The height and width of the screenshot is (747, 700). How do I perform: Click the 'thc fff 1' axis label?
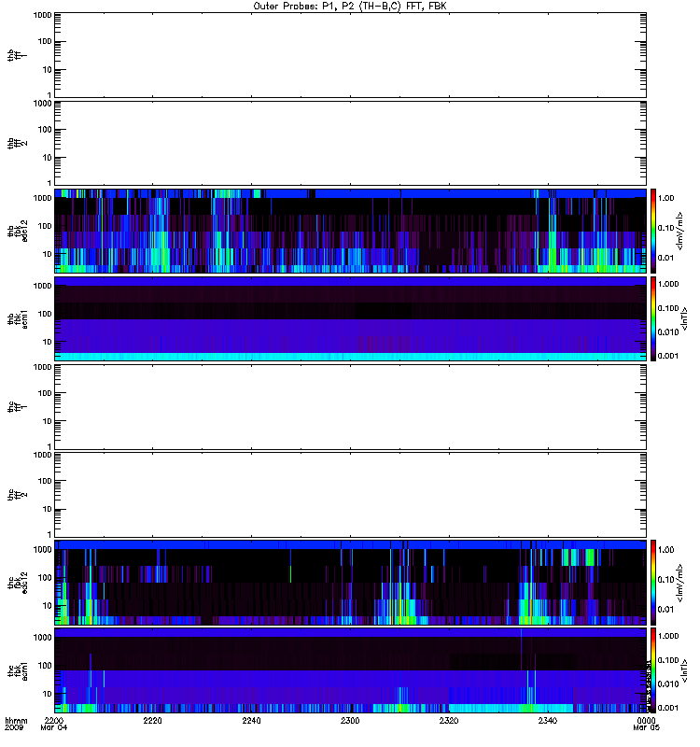click(18, 407)
